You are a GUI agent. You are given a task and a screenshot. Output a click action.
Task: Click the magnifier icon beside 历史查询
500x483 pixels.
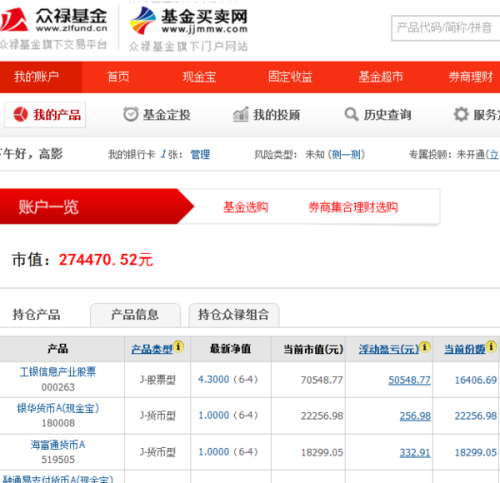pos(351,114)
